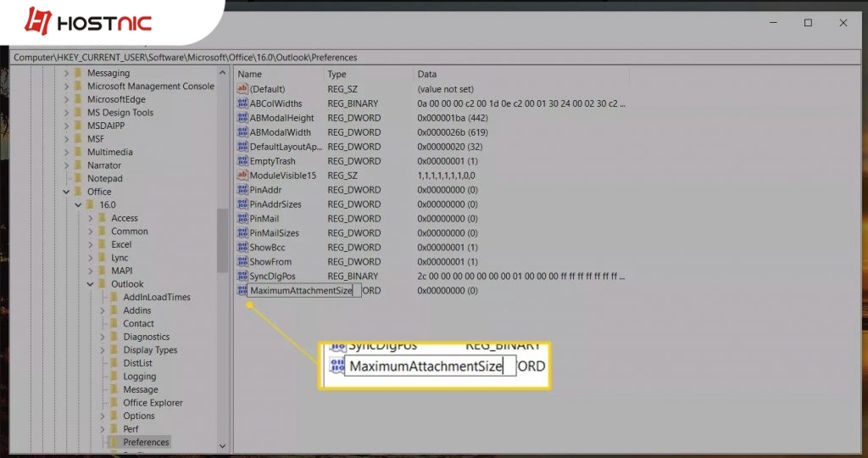The image size is (868, 458).
Task: Click the DefaultLayoutAp DWORD icon
Action: (x=242, y=146)
